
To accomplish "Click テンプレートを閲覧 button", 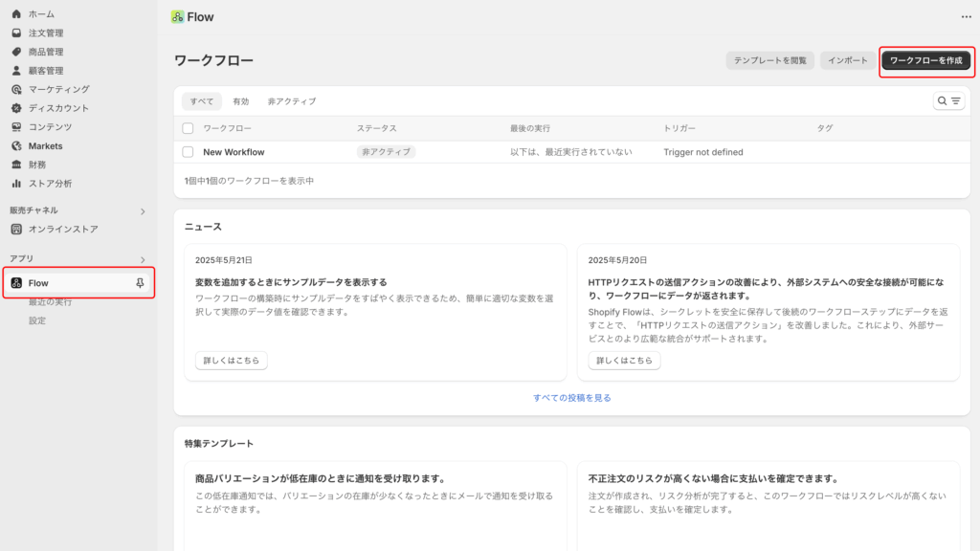I will [x=770, y=60].
